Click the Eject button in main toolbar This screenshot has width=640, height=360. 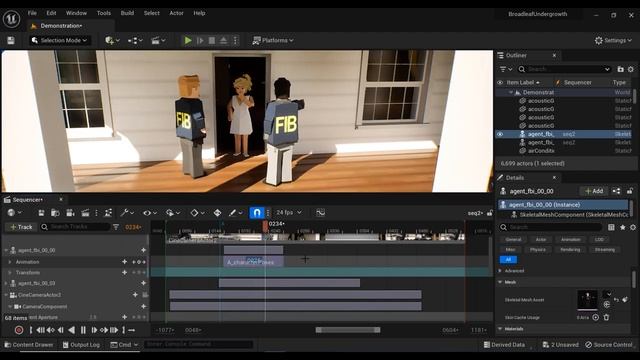224,40
